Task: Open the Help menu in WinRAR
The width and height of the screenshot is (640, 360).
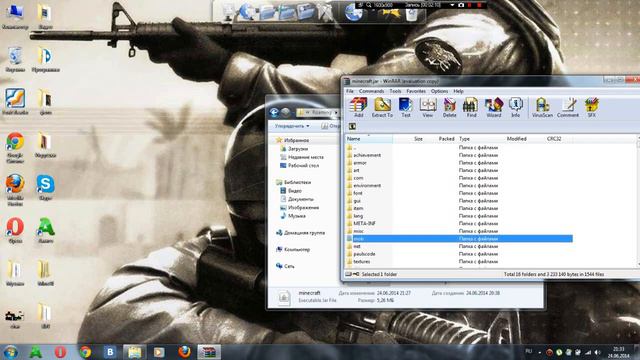Action: pyautogui.click(x=458, y=91)
